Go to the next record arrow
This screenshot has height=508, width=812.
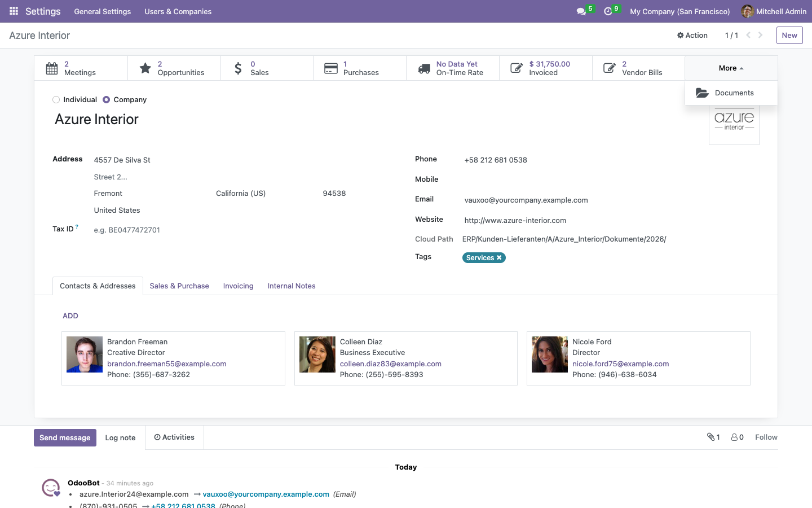(761, 35)
